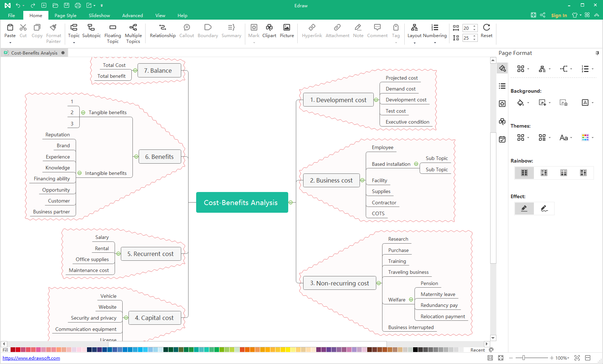Open the zoom percentage dropdown at 100%
Viewport: 603px width, 364px height.
pos(562,358)
